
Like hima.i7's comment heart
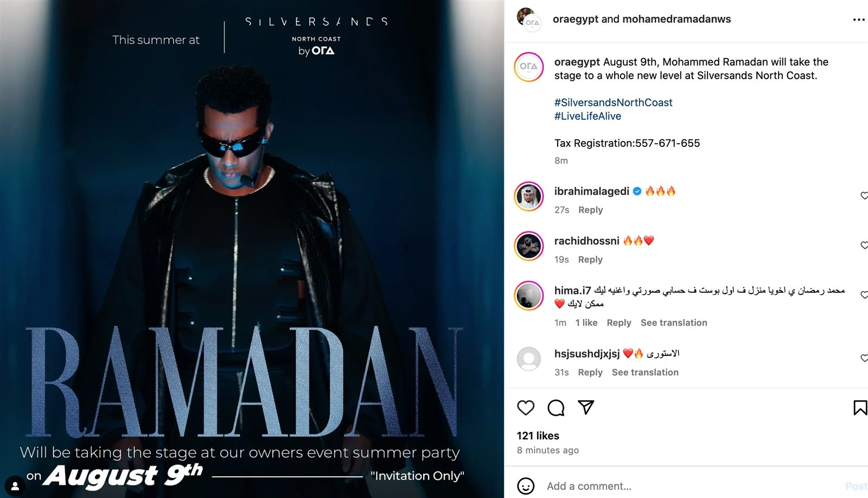coord(864,295)
